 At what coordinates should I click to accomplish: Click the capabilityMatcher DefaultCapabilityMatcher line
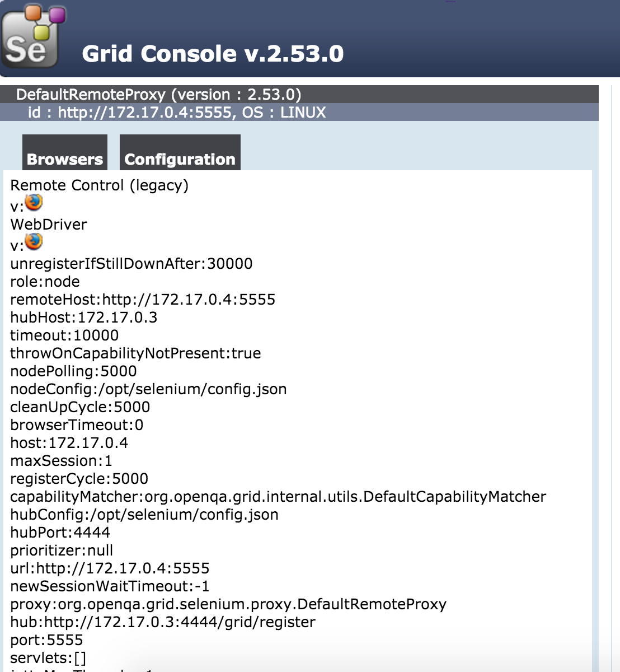pyautogui.click(x=278, y=497)
